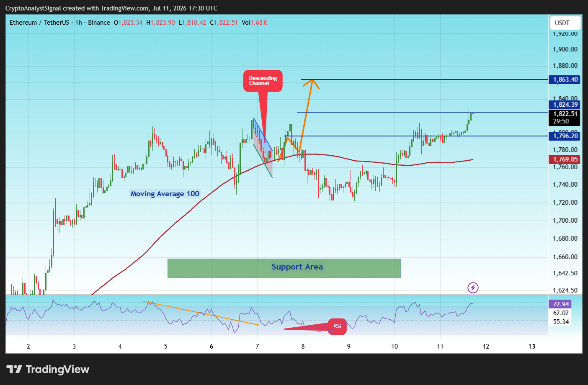Click the low value L1,818.42

(x=192, y=23)
